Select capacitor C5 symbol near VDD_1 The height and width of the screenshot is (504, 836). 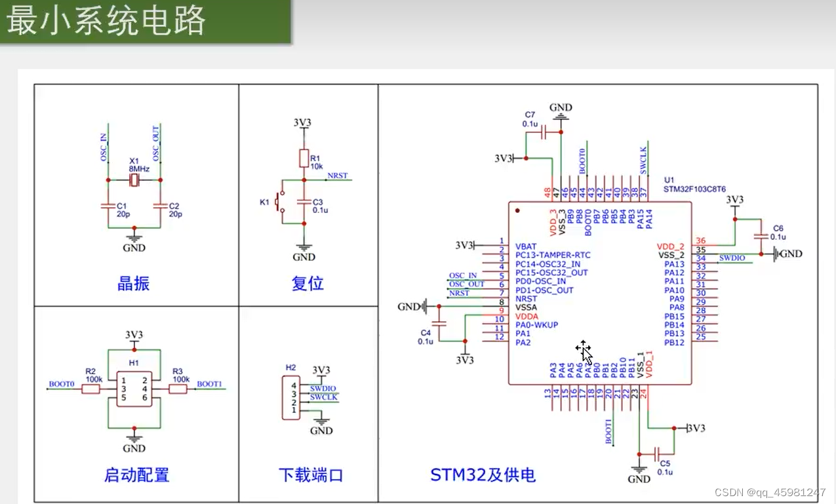(656, 453)
